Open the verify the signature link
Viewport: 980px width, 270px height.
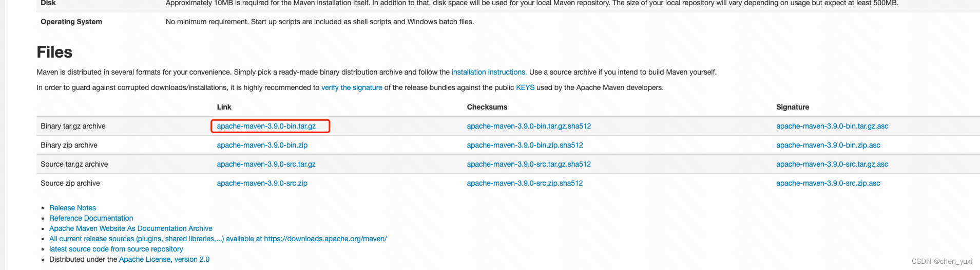[x=352, y=87]
